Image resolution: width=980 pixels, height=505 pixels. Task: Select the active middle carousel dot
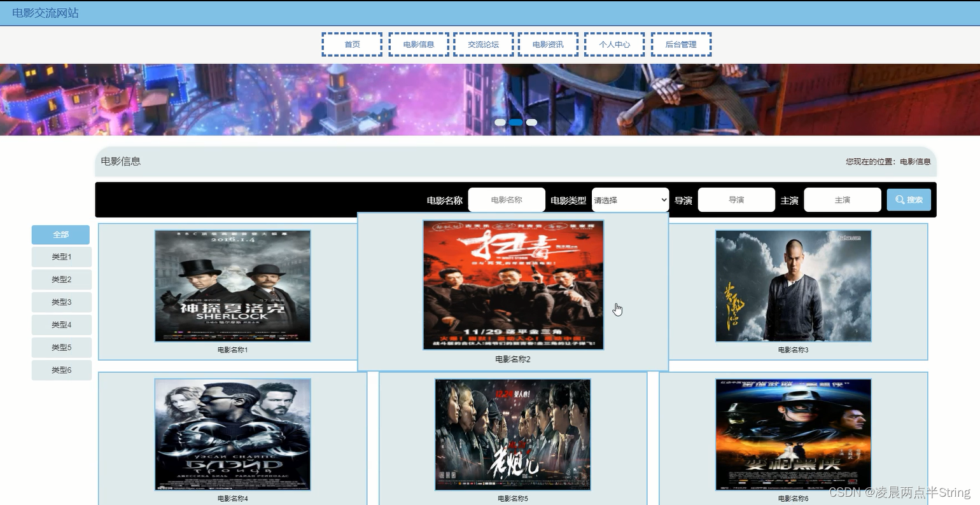click(x=515, y=122)
